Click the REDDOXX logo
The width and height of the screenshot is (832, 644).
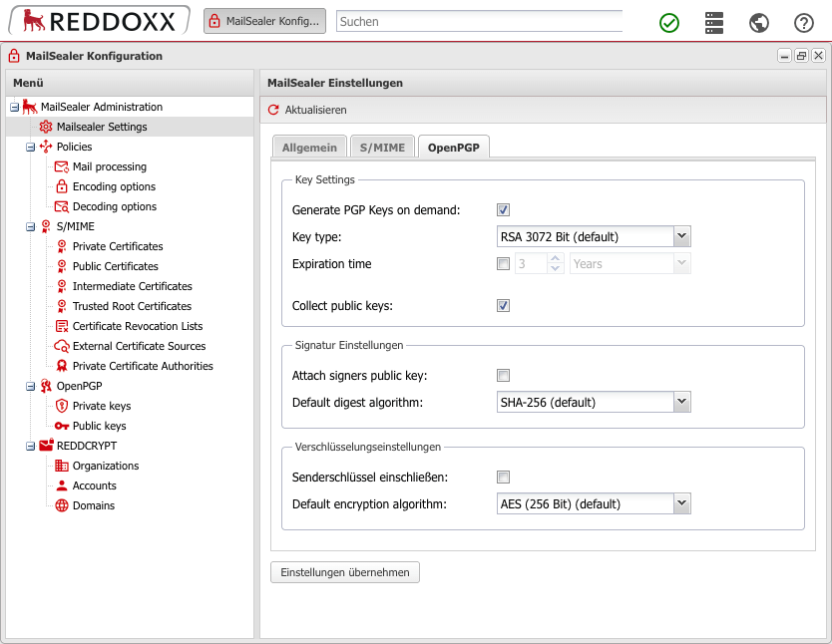[x=99, y=21]
